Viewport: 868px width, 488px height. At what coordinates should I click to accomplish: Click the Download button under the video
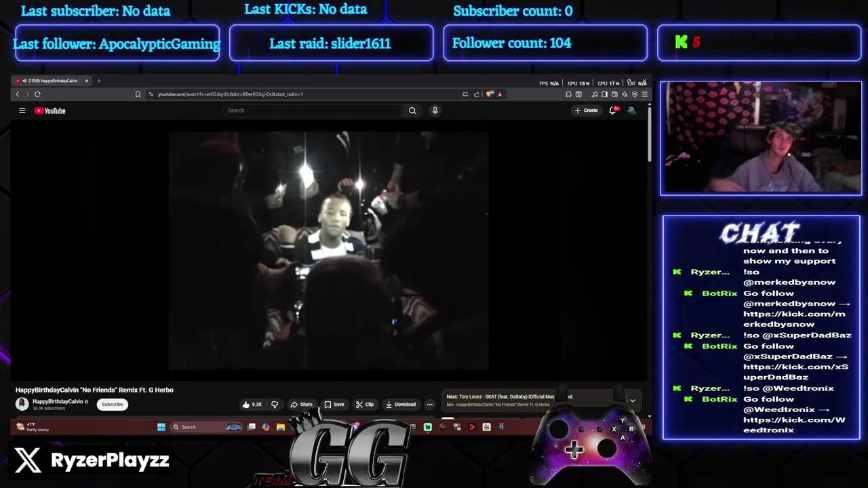pos(400,405)
